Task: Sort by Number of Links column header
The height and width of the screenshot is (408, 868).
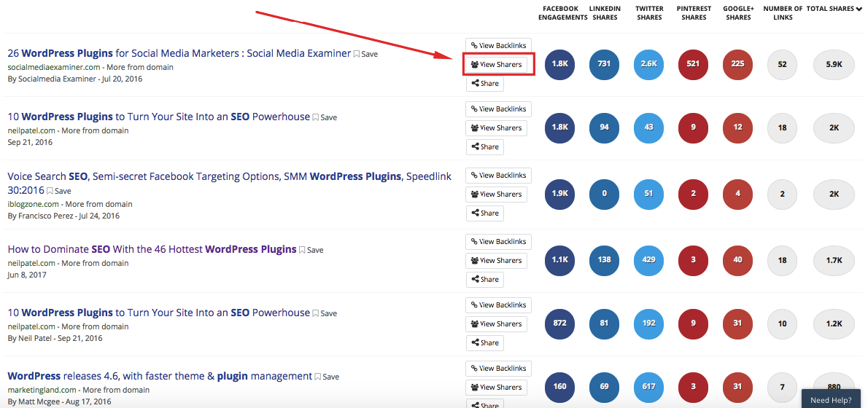Action: pos(783,13)
